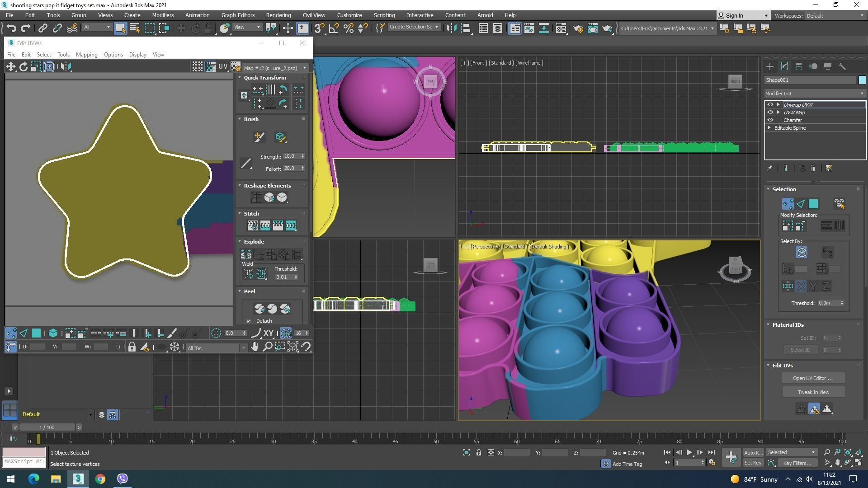
Task: Click the Rotate tool in Edit UVWs
Action: coord(23,67)
